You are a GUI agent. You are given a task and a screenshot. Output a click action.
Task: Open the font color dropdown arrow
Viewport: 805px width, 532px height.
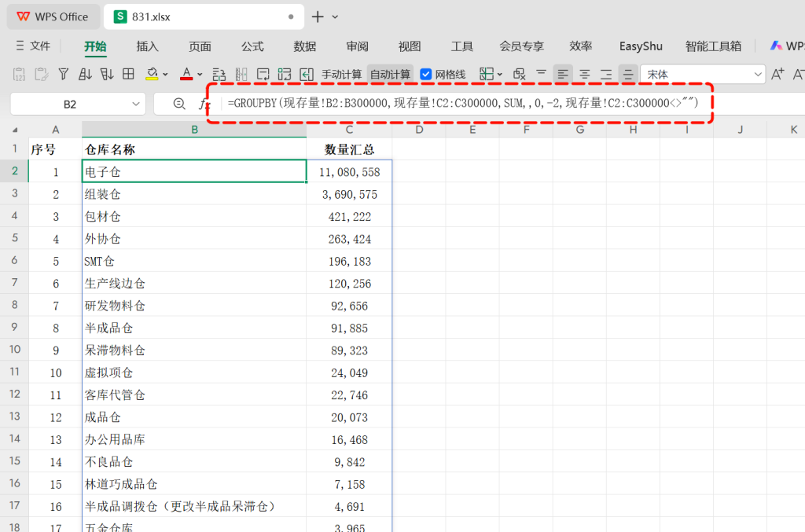[200, 75]
